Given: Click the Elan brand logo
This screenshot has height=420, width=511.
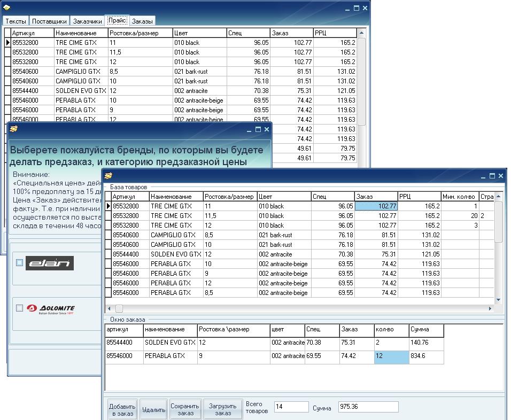Looking at the screenshot, I should [50, 263].
